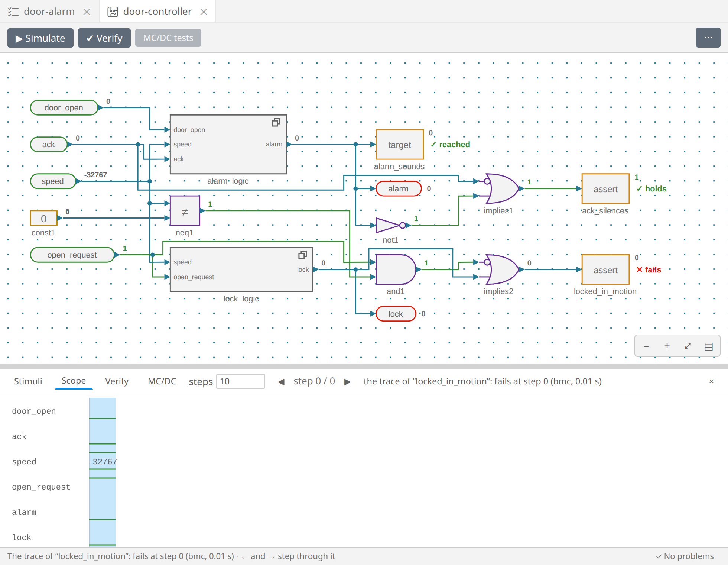Open the Stimuli tab

click(x=28, y=381)
